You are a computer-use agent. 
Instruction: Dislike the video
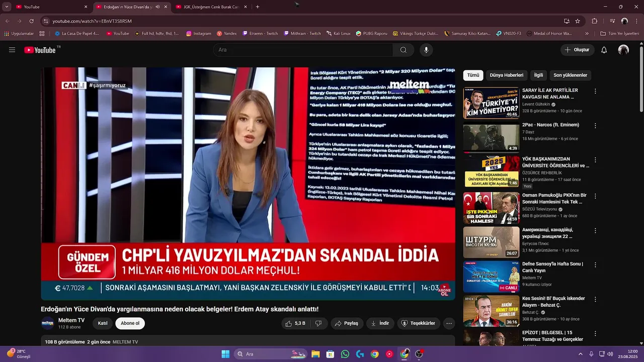click(318, 323)
